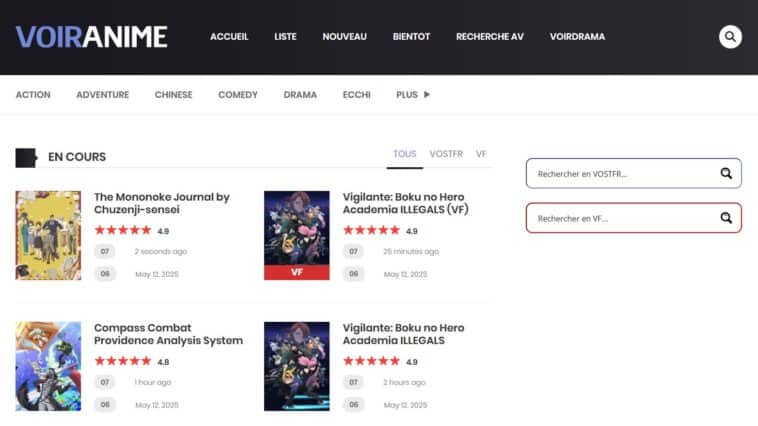Open the Vigilante ILLEGALS title rated 4.9, non-VF
The image size is (758, 426).
click(404, 334)
